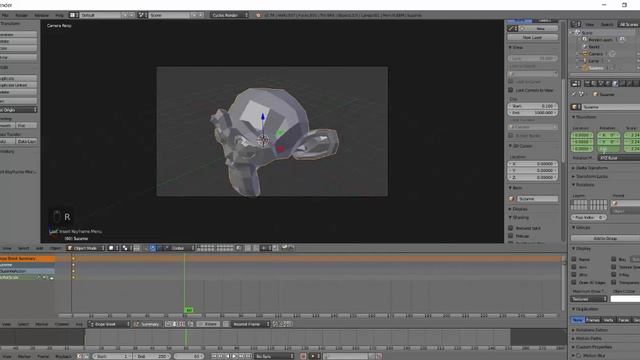Open the No Sync playback dropdown

coord(274,356)
